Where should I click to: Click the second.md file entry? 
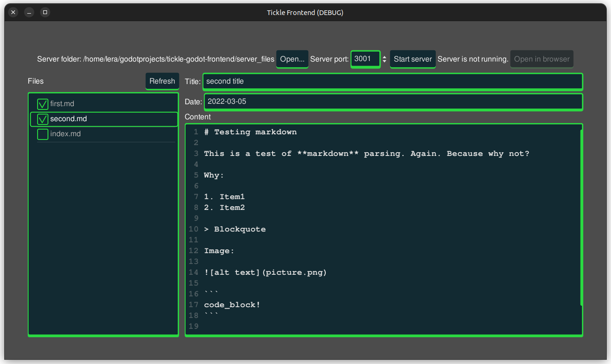(69, 119)
